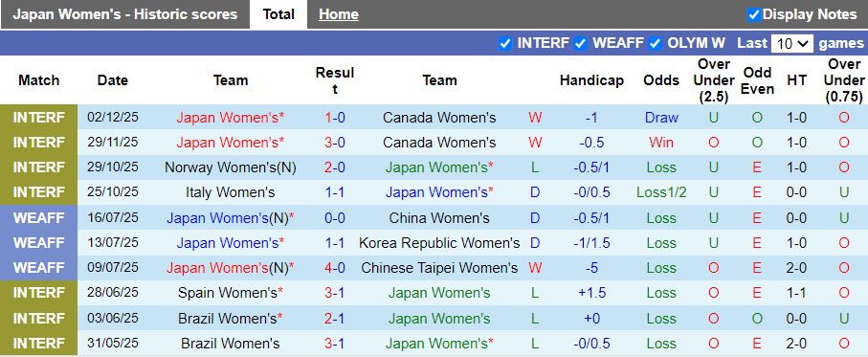Open Canada Women's team from 02/12/25 match

439,118
